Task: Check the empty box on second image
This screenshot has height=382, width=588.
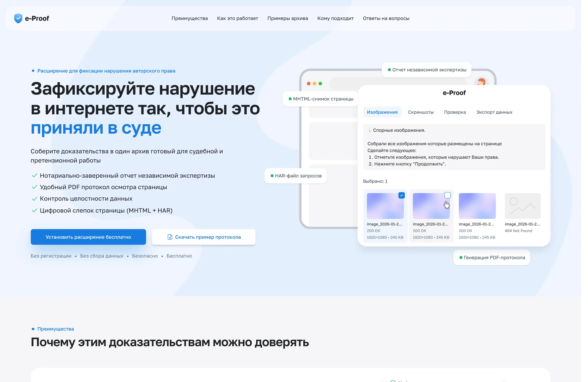Action: coord(448,195)
